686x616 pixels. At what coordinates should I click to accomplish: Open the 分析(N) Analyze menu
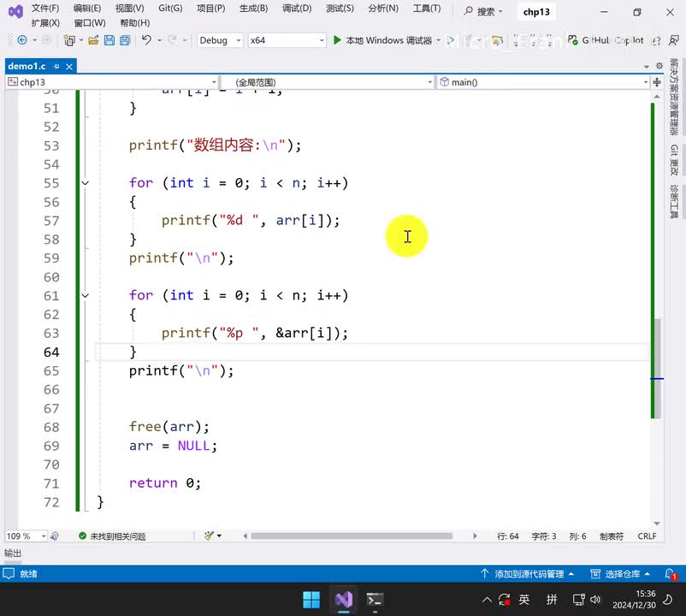pos(383,9)
